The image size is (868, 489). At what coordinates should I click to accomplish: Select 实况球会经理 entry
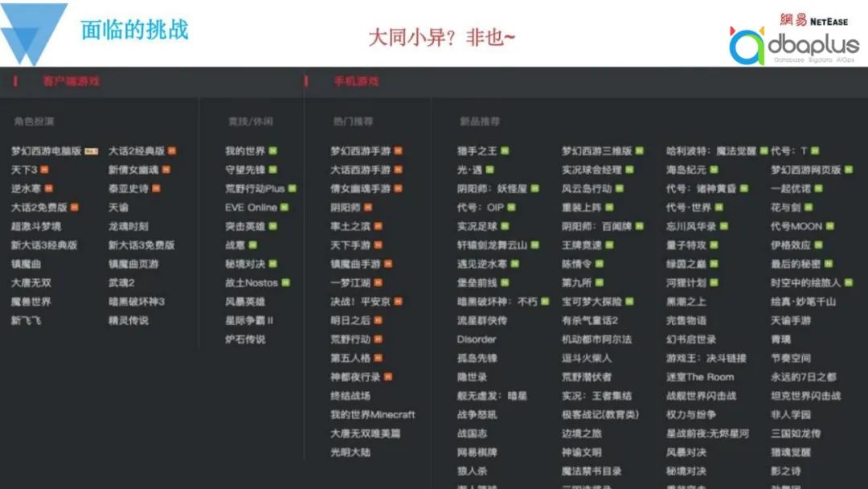pyautogui.click(x=592, y=170)
